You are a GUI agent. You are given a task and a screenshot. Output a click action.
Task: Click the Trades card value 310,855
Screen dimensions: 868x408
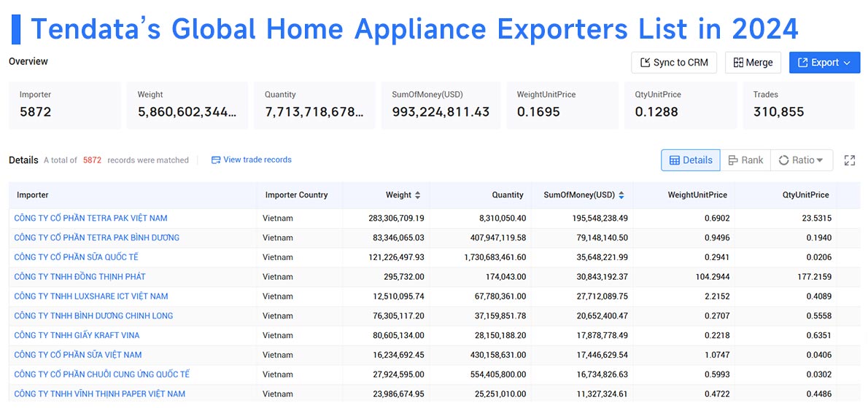pyautogui.click(x=779, y=112)
